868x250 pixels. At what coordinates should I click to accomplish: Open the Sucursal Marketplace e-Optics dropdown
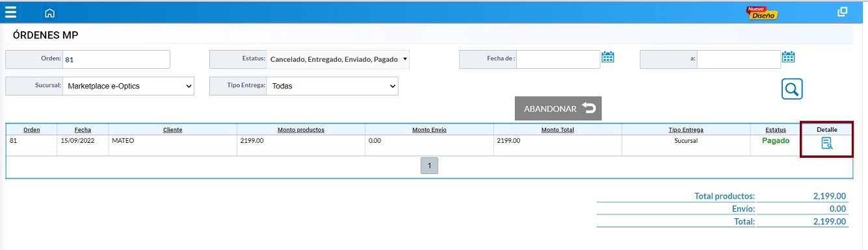coord(128,86)
